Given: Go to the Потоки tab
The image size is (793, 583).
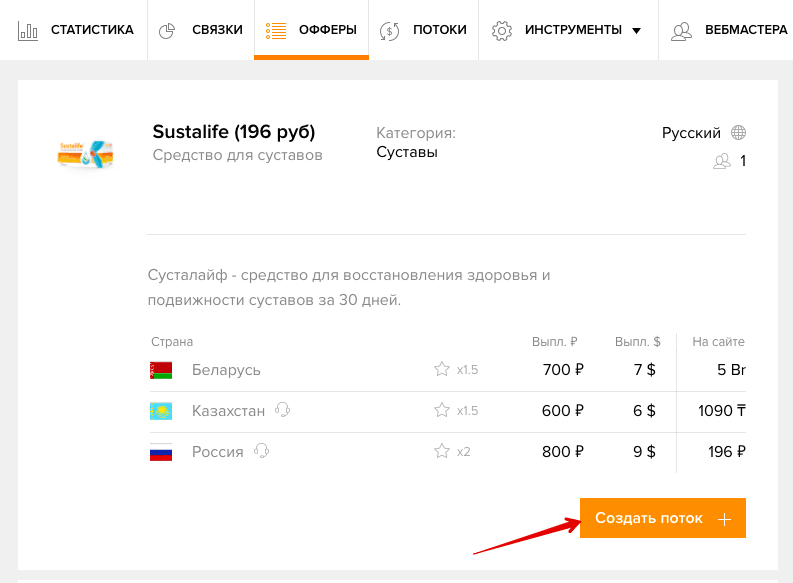Looking at the screenshot, I should point(423,30).
